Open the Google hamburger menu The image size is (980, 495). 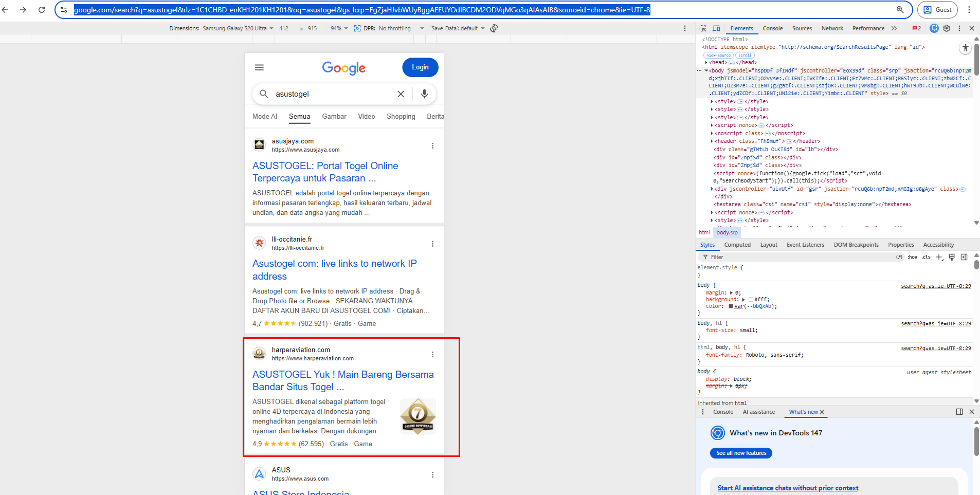259,67
